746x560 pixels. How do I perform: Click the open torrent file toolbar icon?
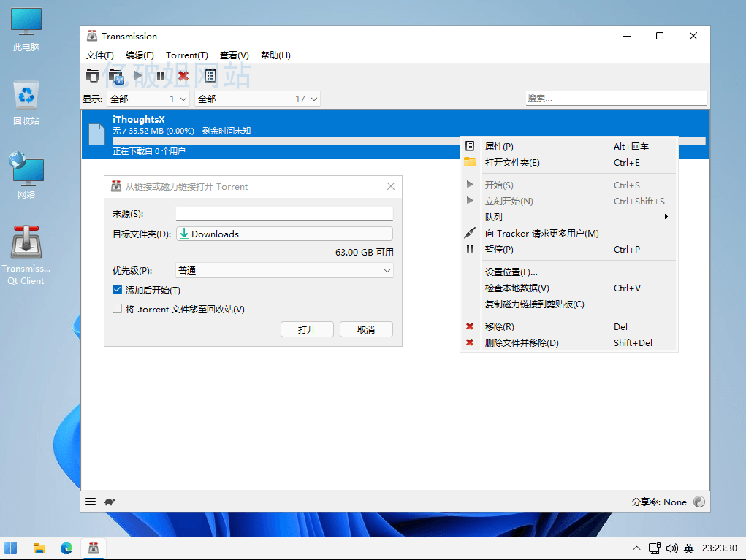coord(93,75)
